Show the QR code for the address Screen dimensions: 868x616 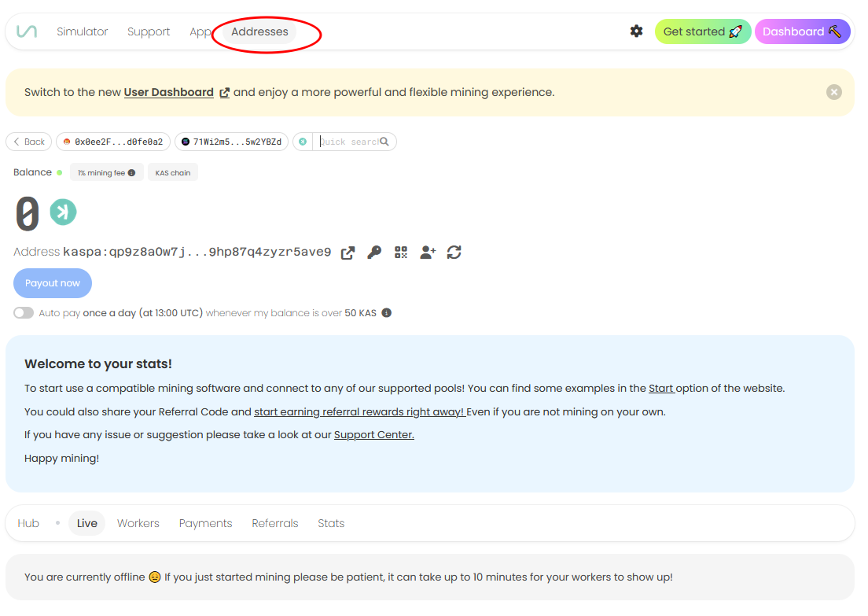401,253
